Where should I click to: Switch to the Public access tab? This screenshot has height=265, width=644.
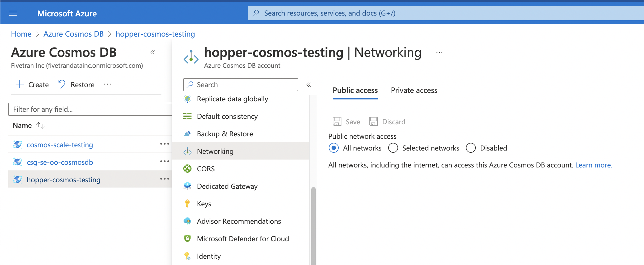(x=355, y=90)
